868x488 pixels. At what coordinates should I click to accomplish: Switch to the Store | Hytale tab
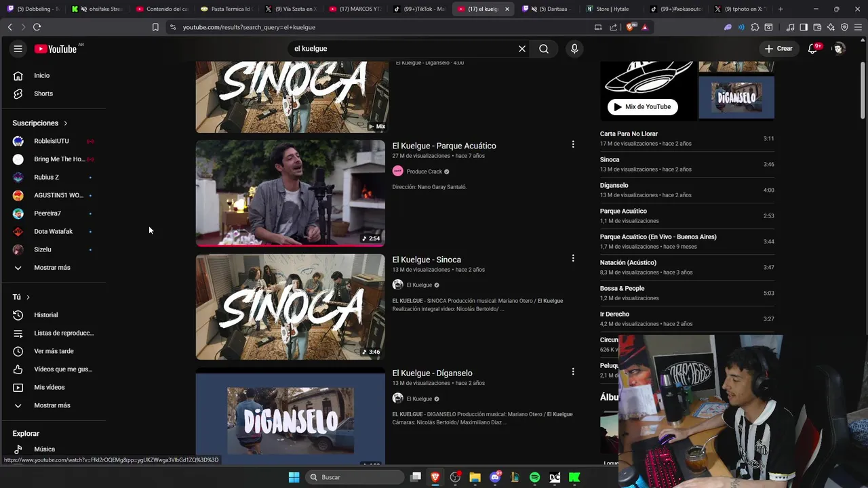click(612, 9)
